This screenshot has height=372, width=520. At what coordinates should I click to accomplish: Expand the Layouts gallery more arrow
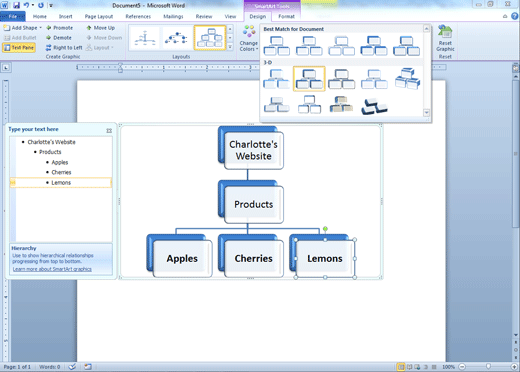tap(230, 47)
